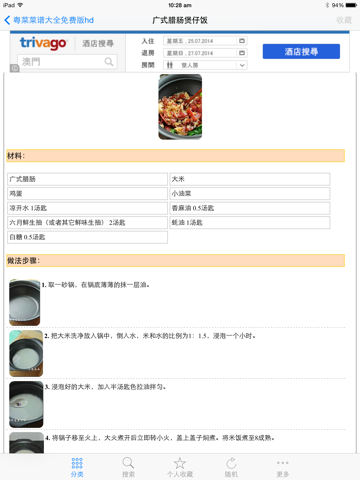Click search magnifier in 澳門 field

point(109,62)
